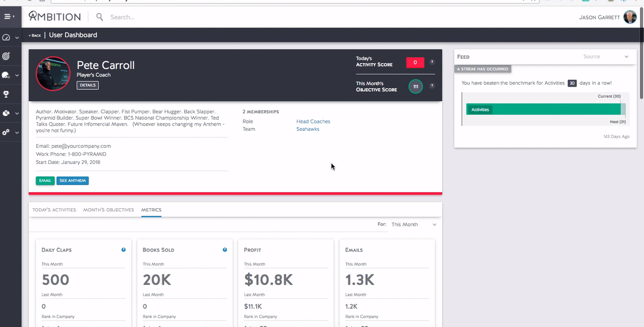Viewport: 644px width, 327px height.
Task: Expand the gears sidebar item chevron
Action: point(17,133)
